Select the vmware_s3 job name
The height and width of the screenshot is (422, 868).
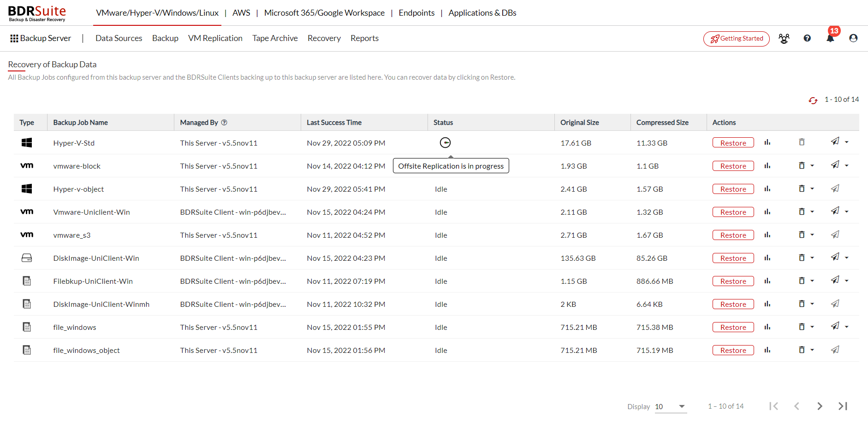pos(71,235)
